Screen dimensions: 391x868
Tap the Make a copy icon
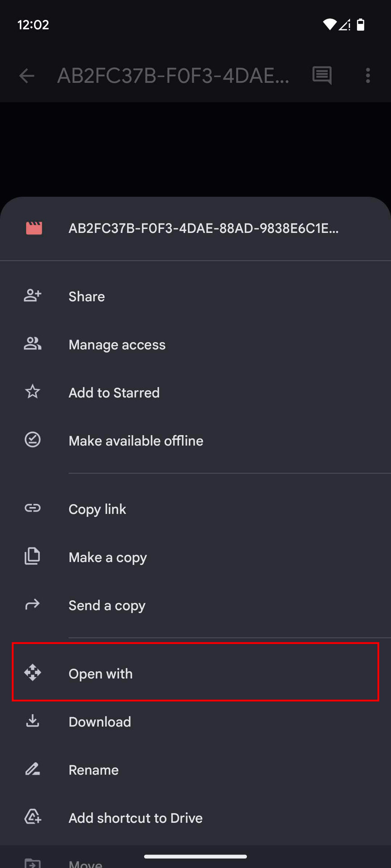[x=33, y=557]
